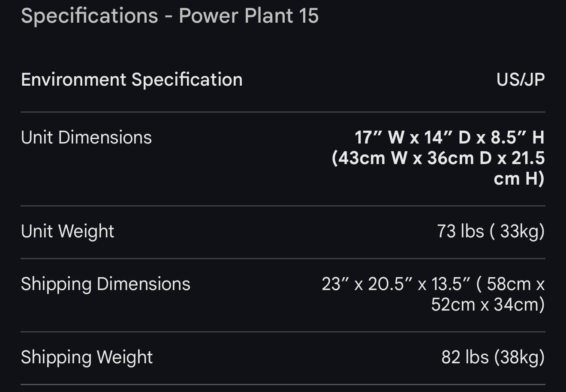Click the Specifications - Power Plant 15 heading
Viewport: 566px width, 392px height.
pos(169,16)
